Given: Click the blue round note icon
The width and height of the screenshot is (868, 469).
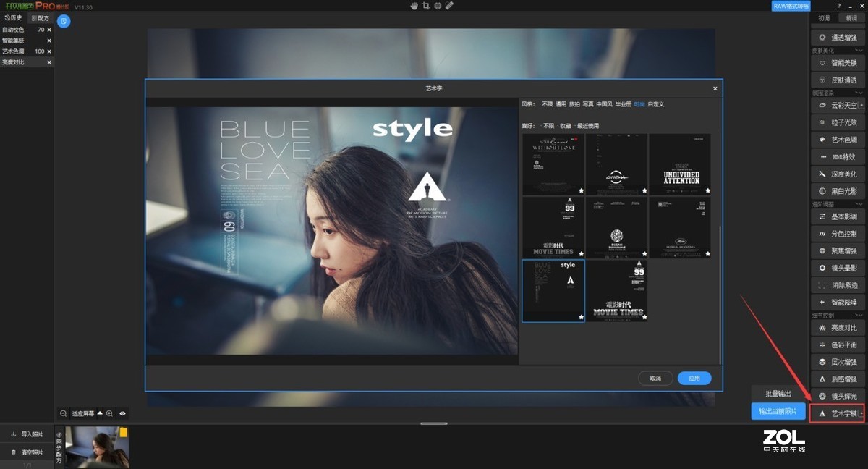Looking at the screenshot, I should point(64,22).
